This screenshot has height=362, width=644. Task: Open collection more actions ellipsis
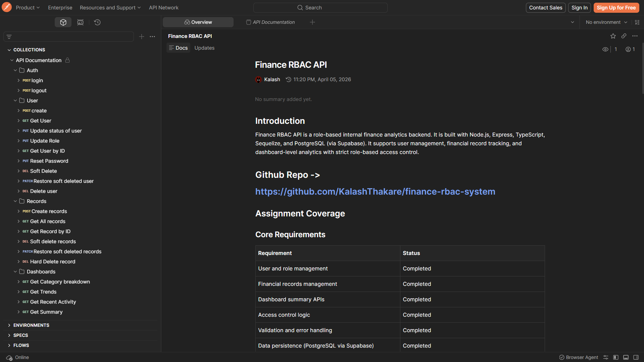tap(635, 36)
